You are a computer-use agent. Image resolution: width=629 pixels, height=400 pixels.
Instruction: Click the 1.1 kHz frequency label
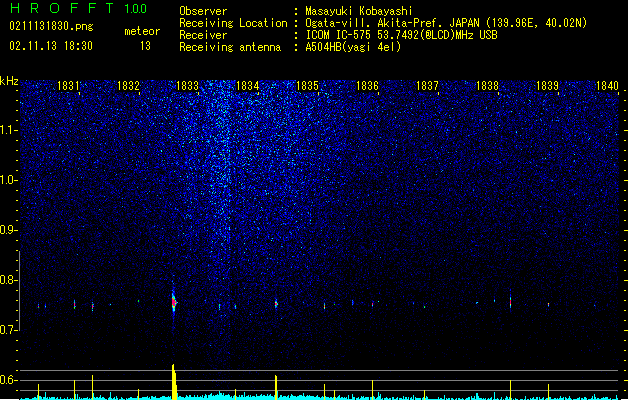click(8, 130)
